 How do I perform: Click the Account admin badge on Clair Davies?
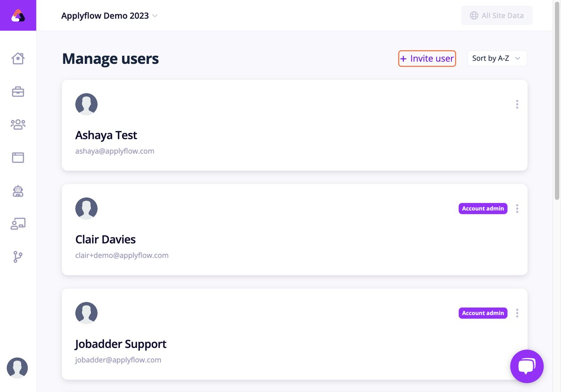click(483, 208)
